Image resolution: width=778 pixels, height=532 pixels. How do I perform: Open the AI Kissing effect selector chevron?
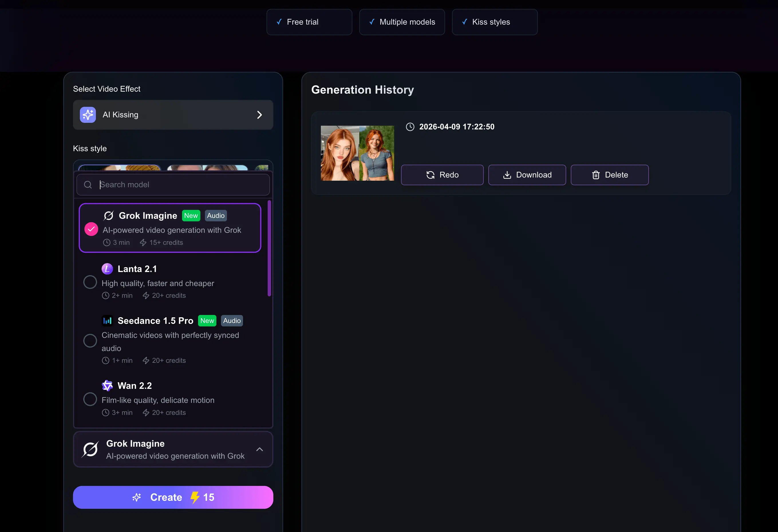tap(259, 115)
